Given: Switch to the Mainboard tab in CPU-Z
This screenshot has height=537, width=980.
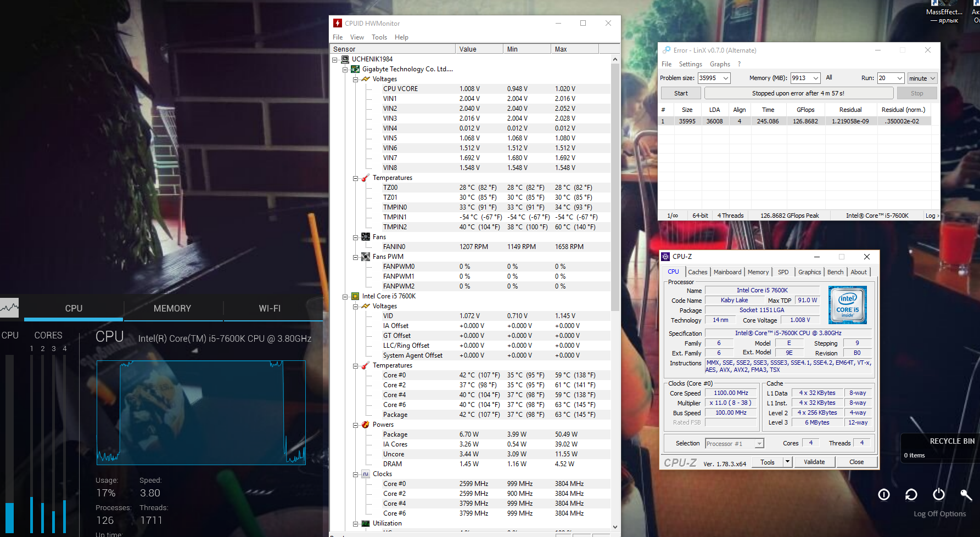Looking at the screenshot, I should click(727, 272).
